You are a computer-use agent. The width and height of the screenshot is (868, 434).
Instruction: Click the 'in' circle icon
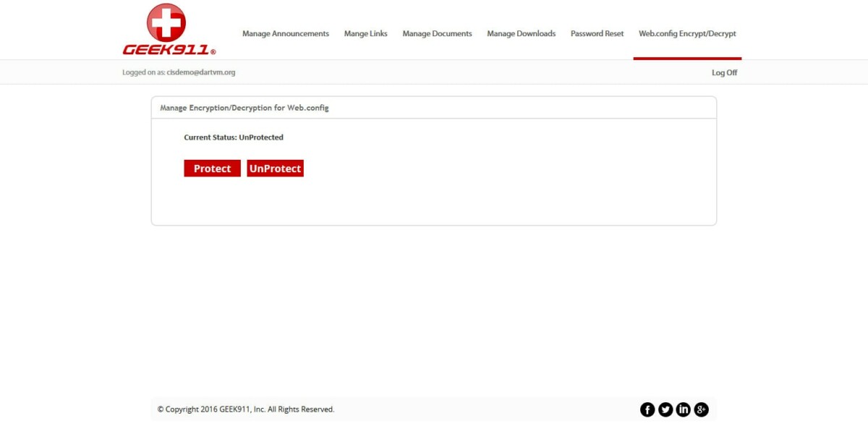[x=683, y=409]
